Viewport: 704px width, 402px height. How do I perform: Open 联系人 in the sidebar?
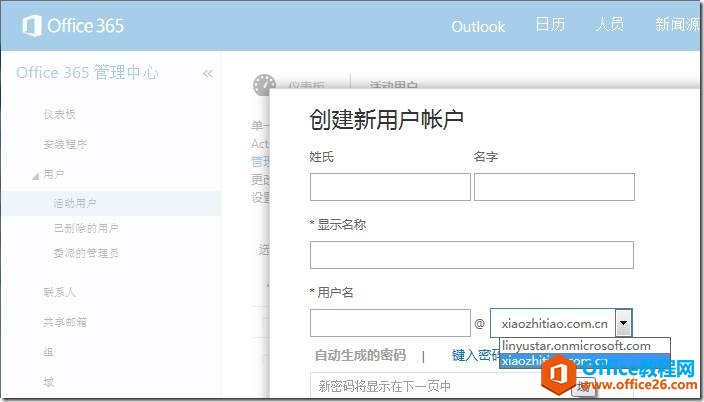[x=59, y=292]
